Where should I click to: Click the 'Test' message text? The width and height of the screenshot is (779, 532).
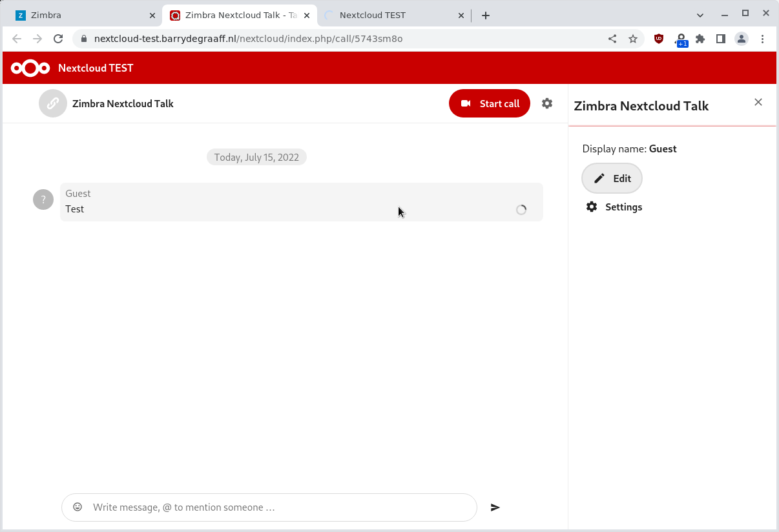[x=75, y=209]
